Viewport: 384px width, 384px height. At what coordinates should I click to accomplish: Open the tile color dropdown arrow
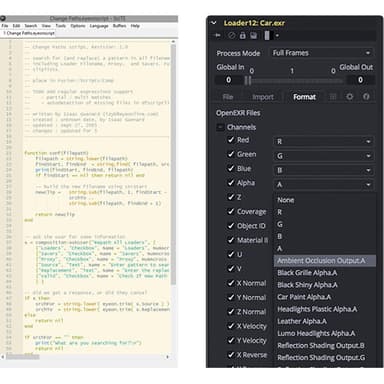pyautogui.click(x=277, y=36)
